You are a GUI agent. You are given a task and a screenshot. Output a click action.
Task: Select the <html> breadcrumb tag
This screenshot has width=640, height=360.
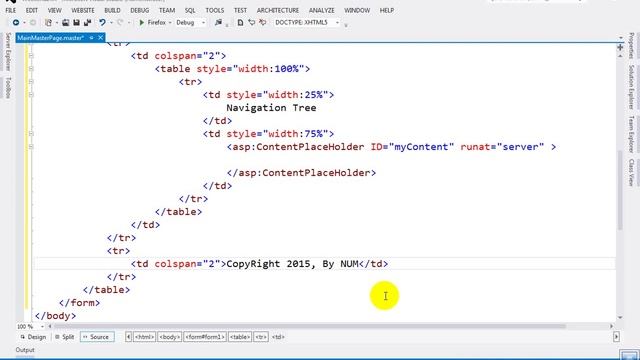click(x=144, y=337)
